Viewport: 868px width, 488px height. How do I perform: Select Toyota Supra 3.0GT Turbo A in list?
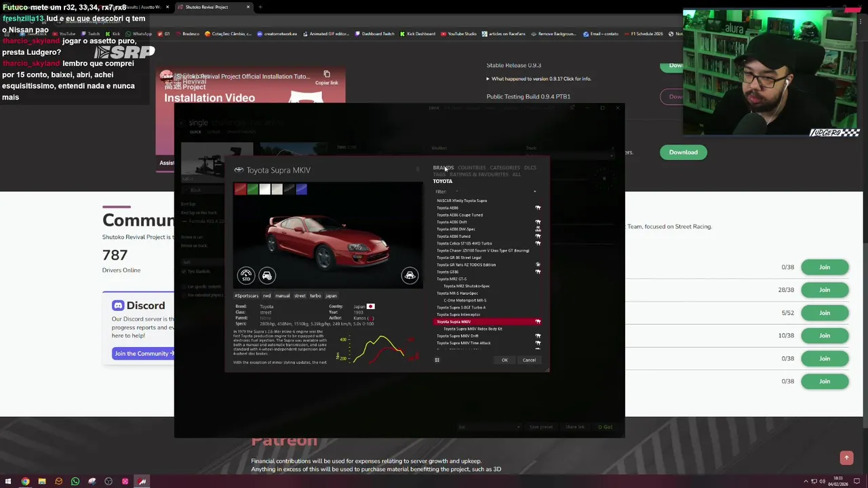[487, 307]
